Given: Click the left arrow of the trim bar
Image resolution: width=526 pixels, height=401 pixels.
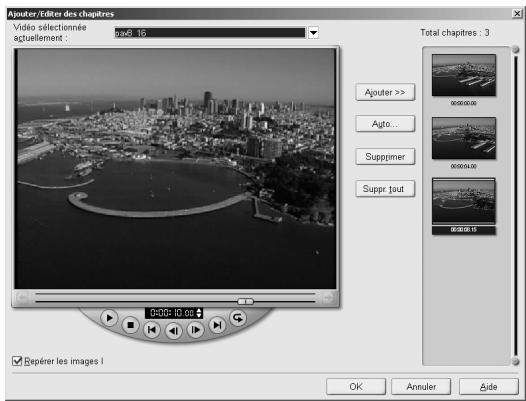Looking at the screenshot, I should [x=22, y=297].
